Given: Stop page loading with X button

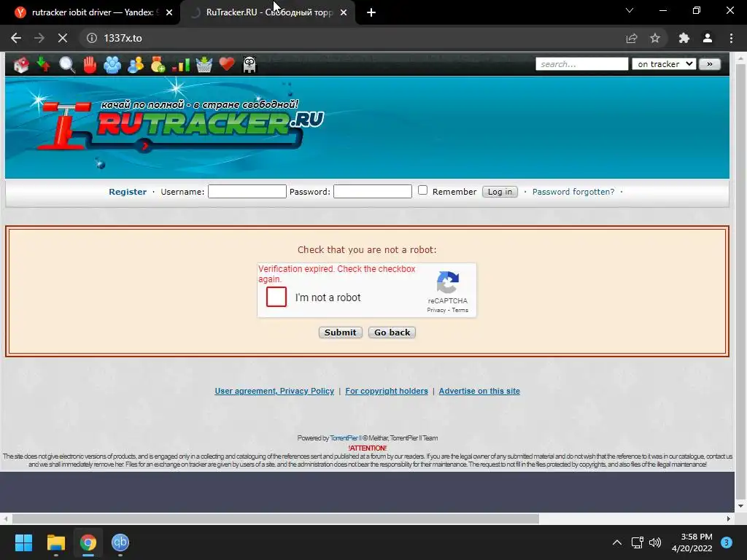Looking at the screenshot, I should click(63, 38).
